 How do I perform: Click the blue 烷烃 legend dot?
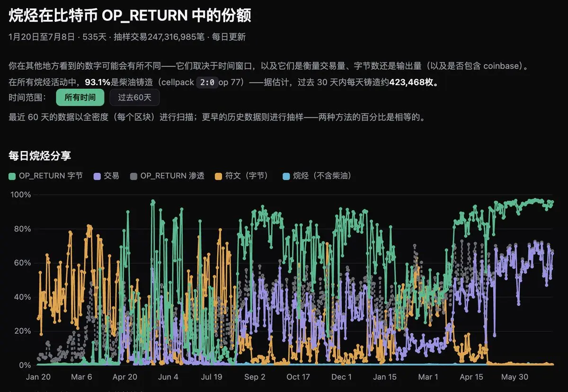[285, 176]
